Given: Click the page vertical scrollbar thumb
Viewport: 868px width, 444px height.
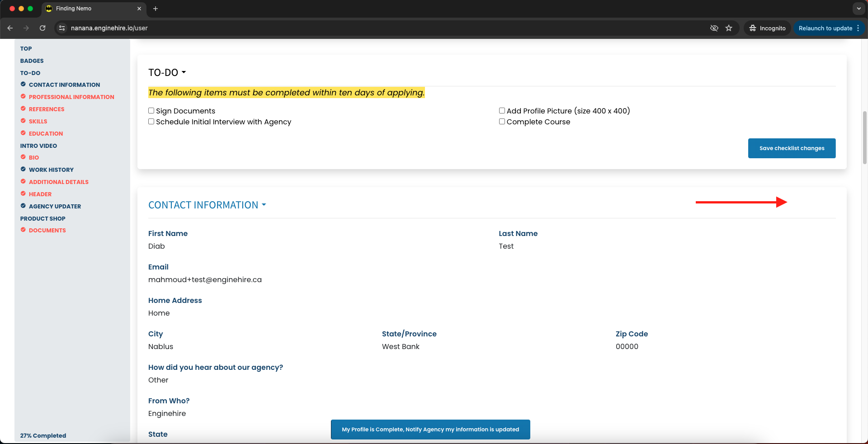Looking at the screenshot, I should (865, 137).
